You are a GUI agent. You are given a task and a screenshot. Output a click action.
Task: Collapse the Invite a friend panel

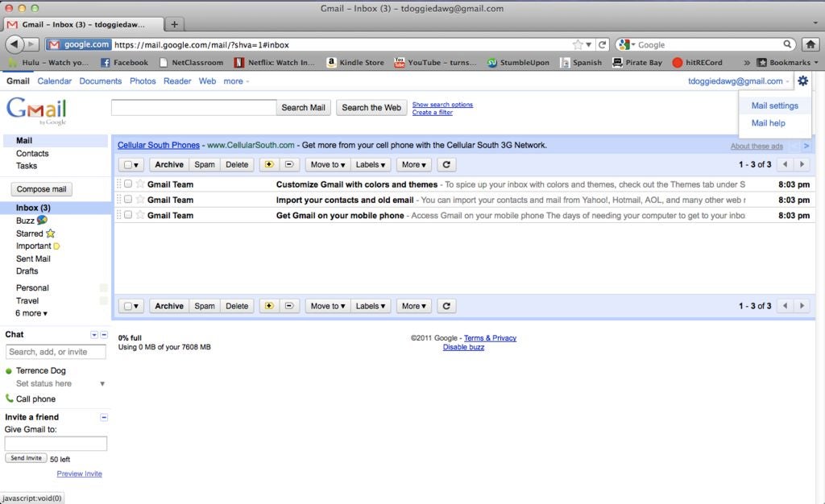click(x=104, y=417)
